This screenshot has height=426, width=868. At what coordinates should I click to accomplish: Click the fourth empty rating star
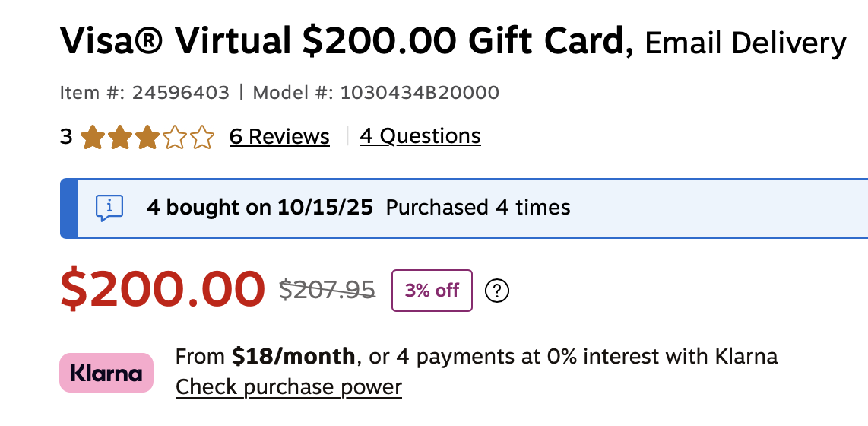tap(175, 137)
